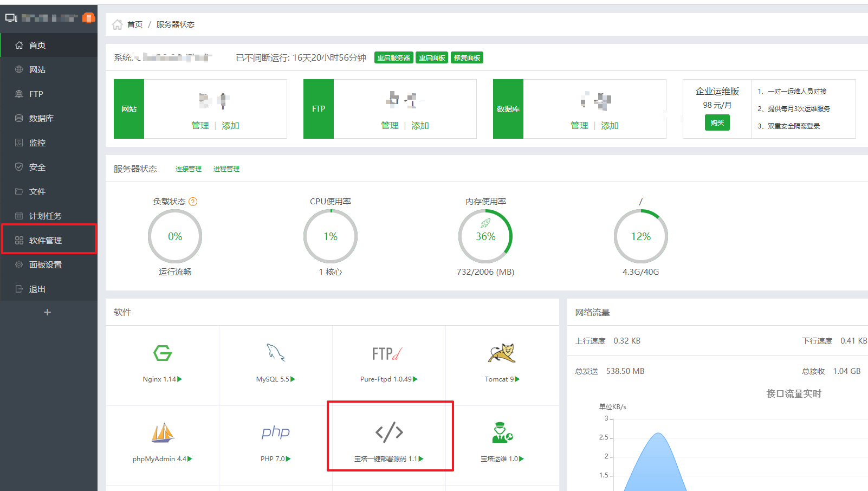Image resolution: width=868 pixels, height=491 pixels.
Task: Click the 重启面板 button
Action: coord(432,57)
